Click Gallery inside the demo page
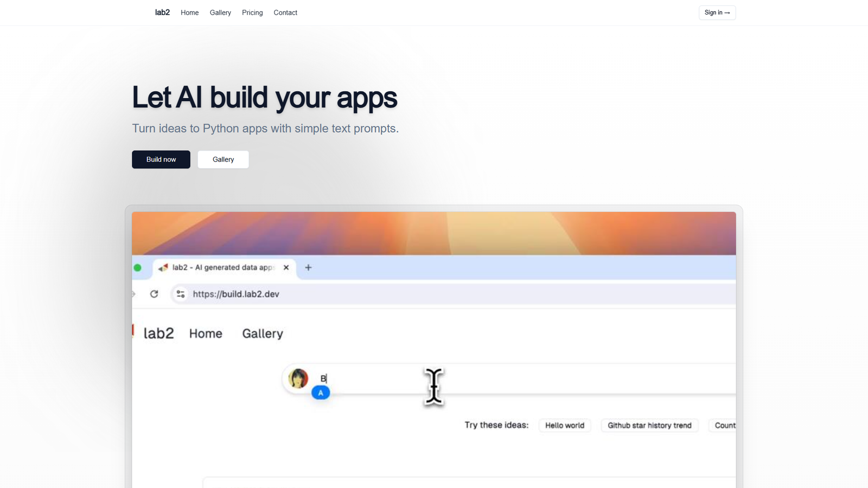The image size is (868, 488). click(263, 333)
